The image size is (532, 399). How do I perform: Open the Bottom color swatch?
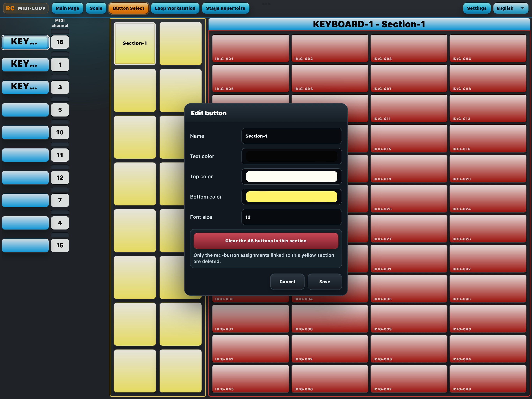coord(292,197)
